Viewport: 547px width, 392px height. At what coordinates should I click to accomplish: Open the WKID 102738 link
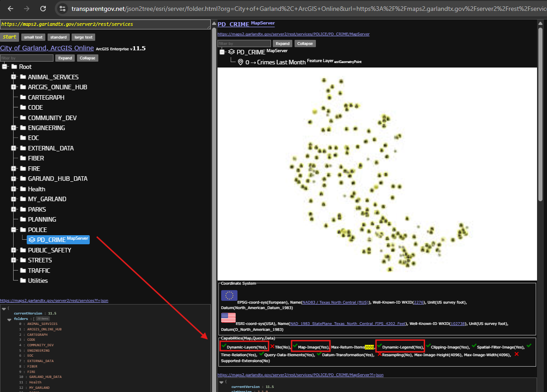[458, 324]
